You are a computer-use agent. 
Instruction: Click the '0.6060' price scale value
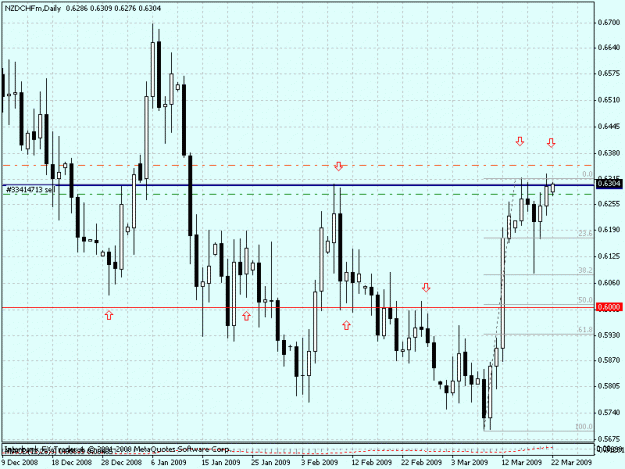coord(609,283)
